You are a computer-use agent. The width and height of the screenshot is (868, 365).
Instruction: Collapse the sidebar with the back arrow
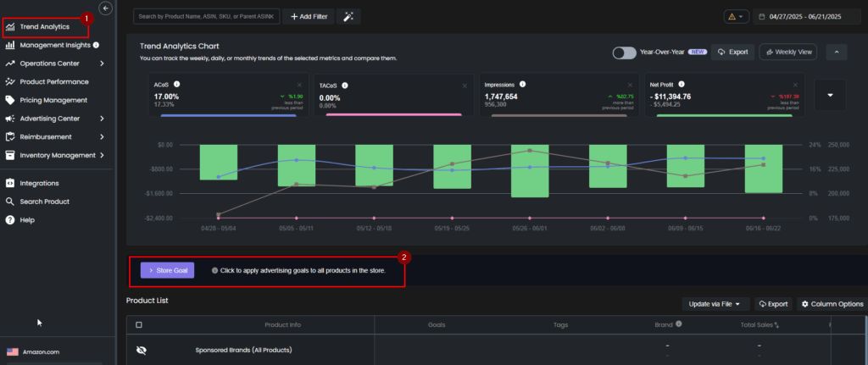[105, 8]
